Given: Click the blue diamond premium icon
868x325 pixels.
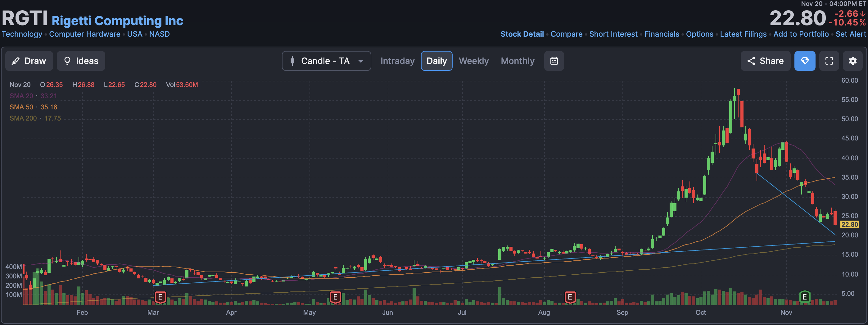Looking at the screenshot, I should (x=805, y=61).
